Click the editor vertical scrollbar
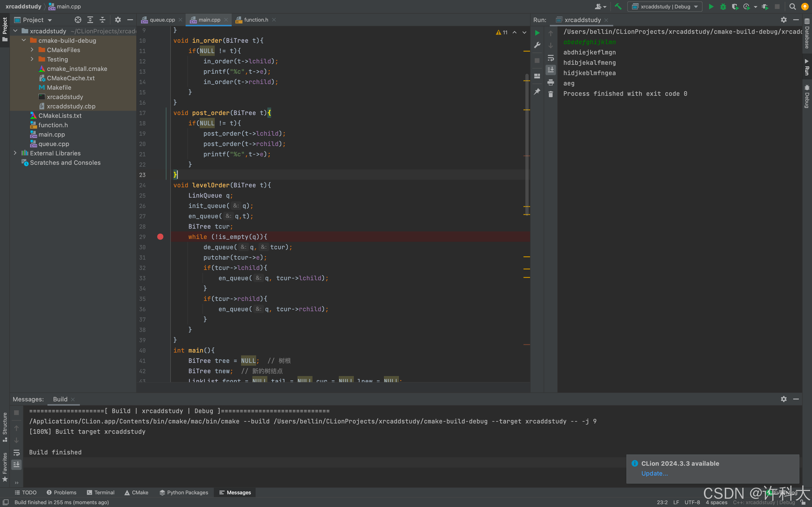 (527, 144)
